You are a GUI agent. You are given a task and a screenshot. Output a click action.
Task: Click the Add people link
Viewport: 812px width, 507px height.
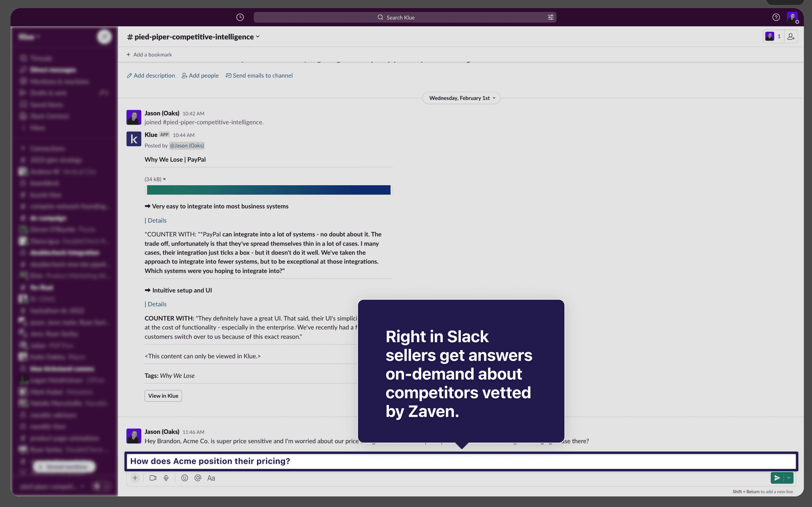point(200,76)
